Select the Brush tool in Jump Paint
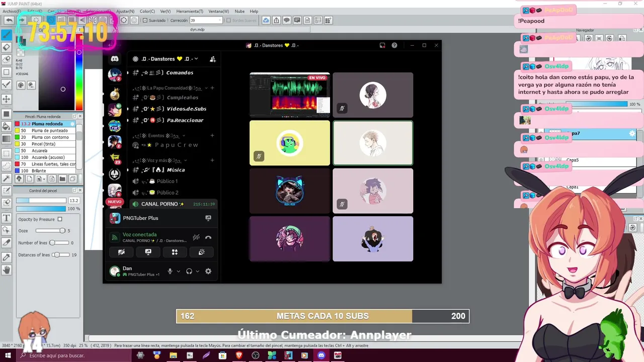 tap(7, 35)
